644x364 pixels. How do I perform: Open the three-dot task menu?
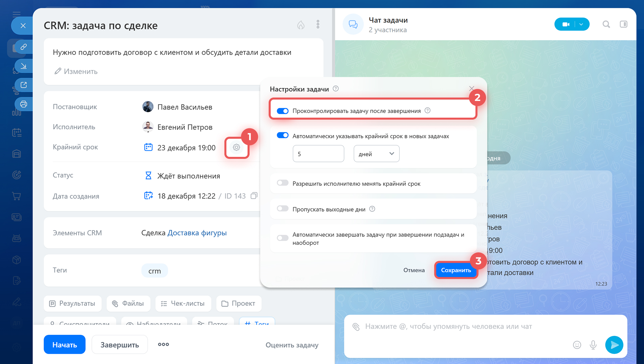click(x=318, y=24)
